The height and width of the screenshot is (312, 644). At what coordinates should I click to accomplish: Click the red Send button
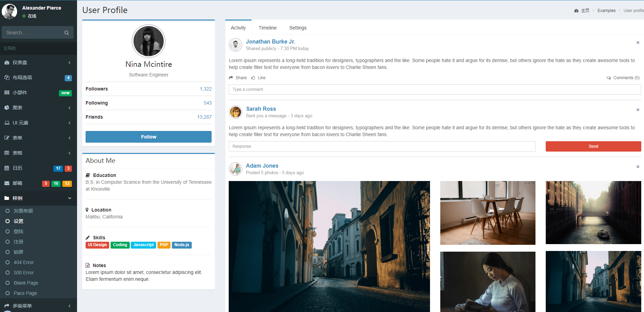[x=593, y=146]
